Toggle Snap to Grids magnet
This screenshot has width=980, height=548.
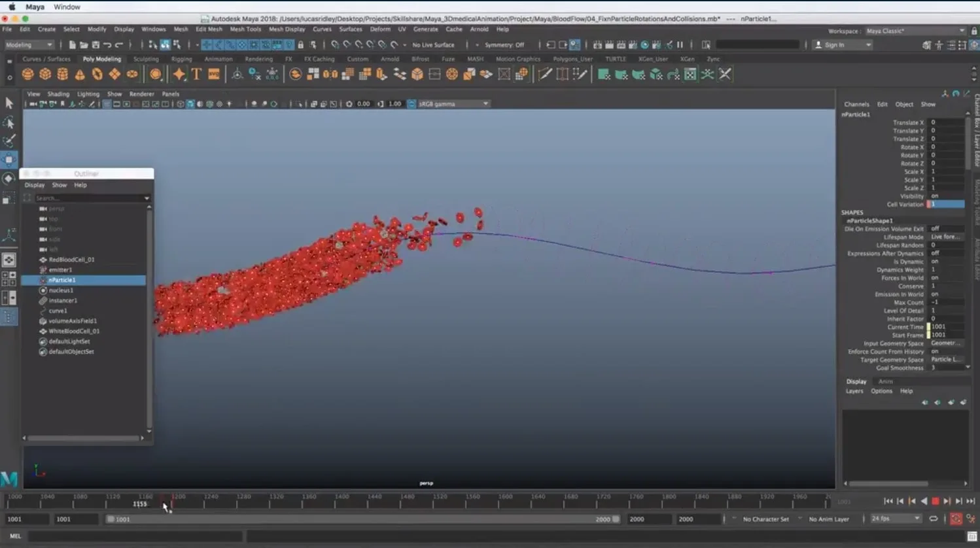[x=335, y=44]
